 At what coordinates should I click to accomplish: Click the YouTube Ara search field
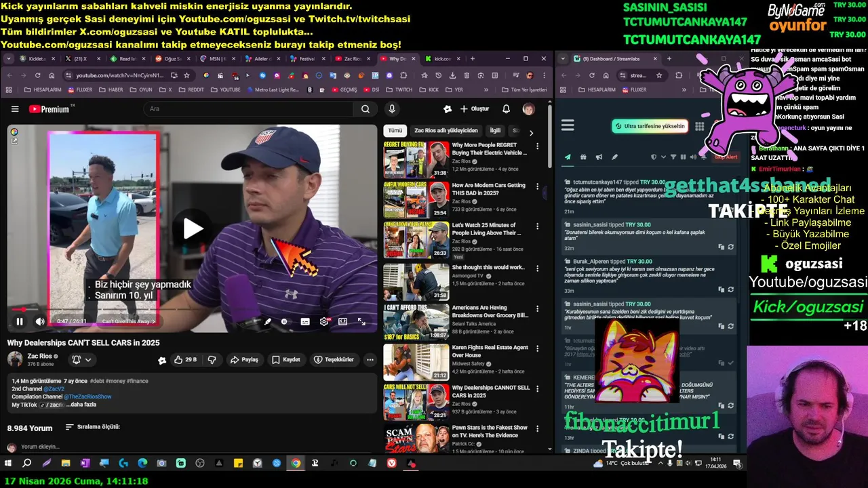248,109
